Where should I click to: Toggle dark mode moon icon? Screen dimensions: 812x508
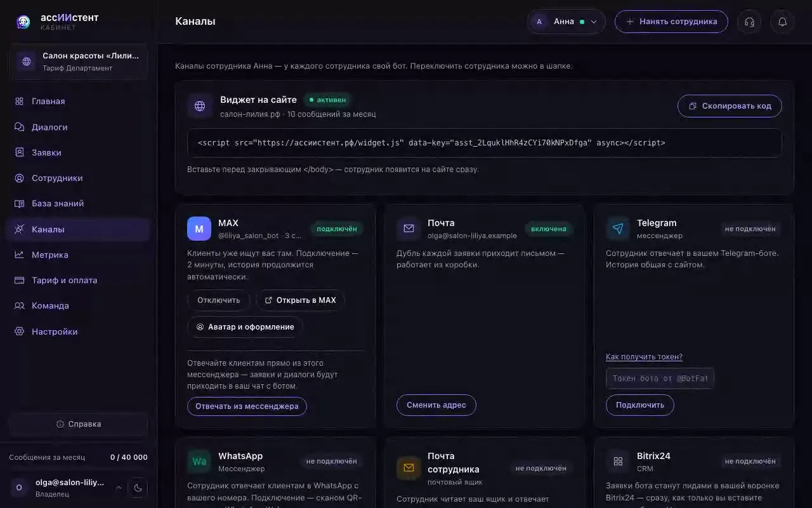tap(138, 488)
